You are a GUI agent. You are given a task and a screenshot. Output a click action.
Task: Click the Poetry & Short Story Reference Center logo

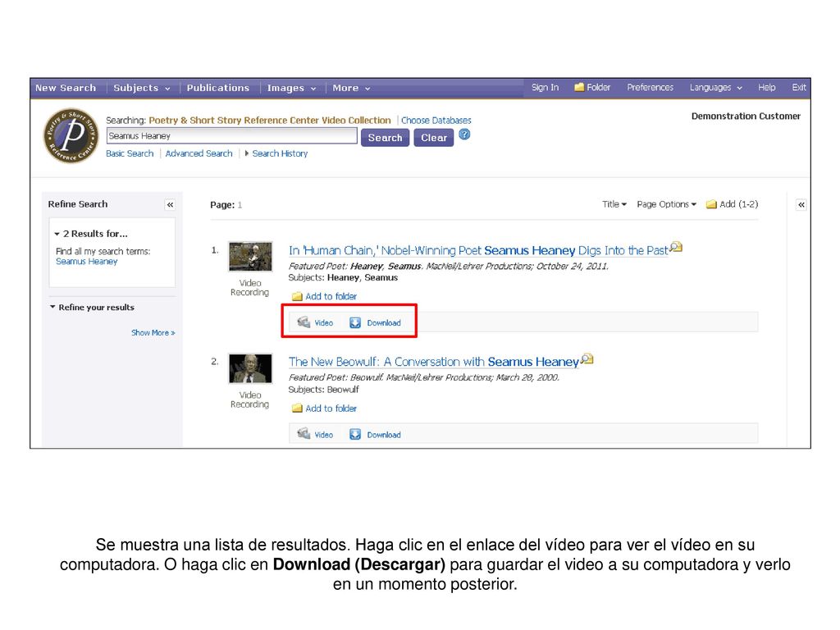(71, 135)
